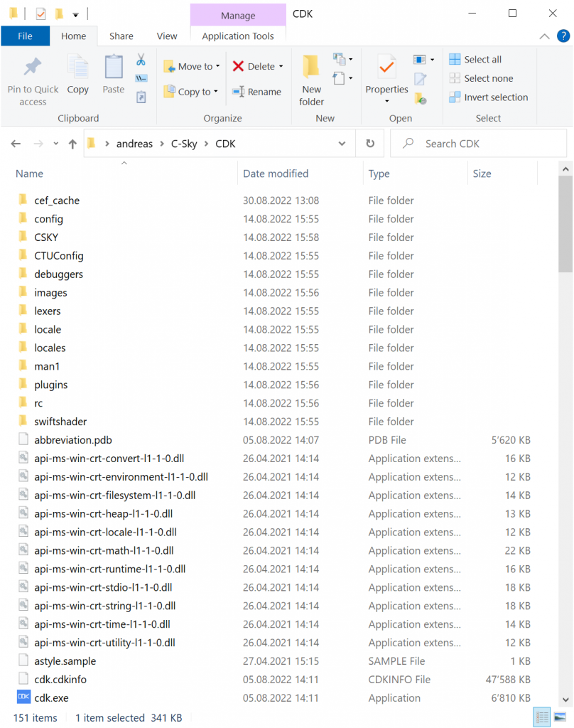
Task: Open the address bar history dropdown
Action: point(342,144)
